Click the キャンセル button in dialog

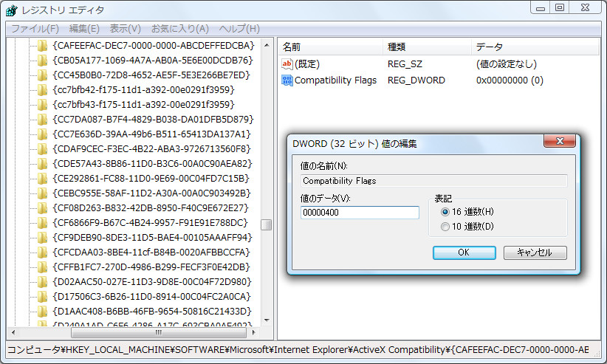535,253
